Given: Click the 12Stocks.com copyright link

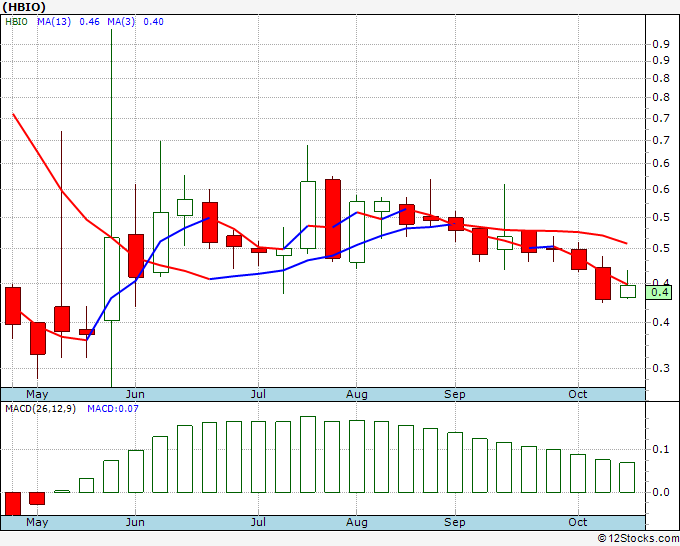Looking at the screenshot, I should tap(638, 539).
